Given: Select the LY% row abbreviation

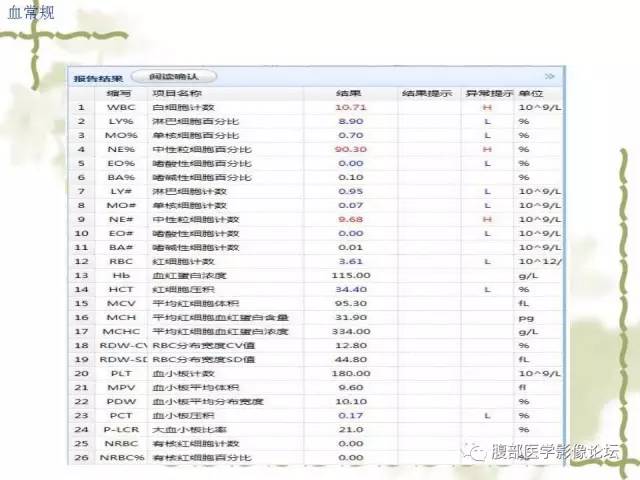Looking at the screenshot, I should [121, 122].
